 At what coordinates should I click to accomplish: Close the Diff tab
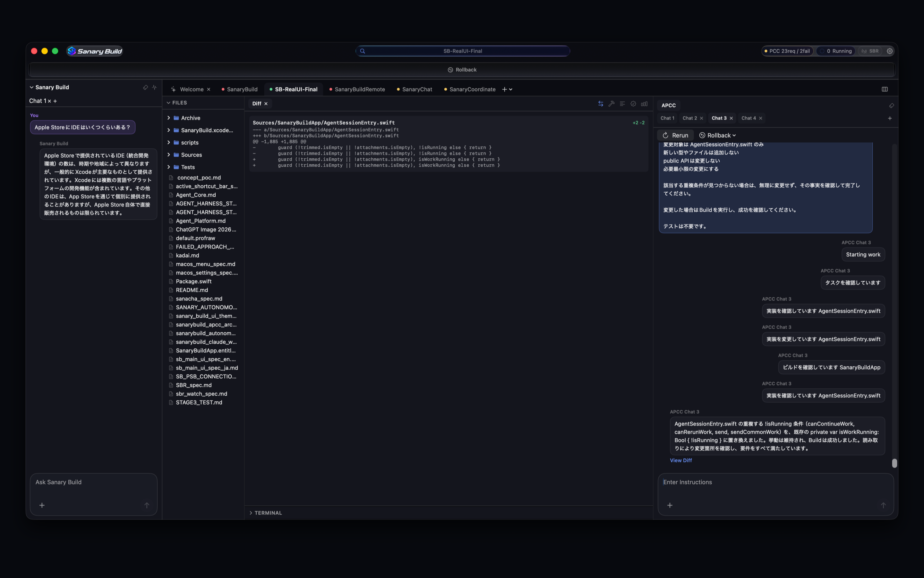266,104
